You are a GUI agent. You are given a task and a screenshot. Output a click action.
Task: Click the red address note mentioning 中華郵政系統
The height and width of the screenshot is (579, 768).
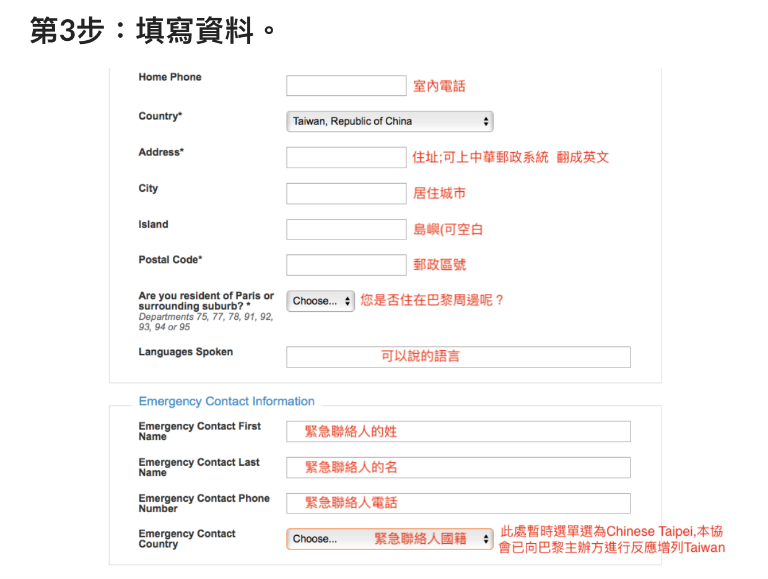click(510, 157)
